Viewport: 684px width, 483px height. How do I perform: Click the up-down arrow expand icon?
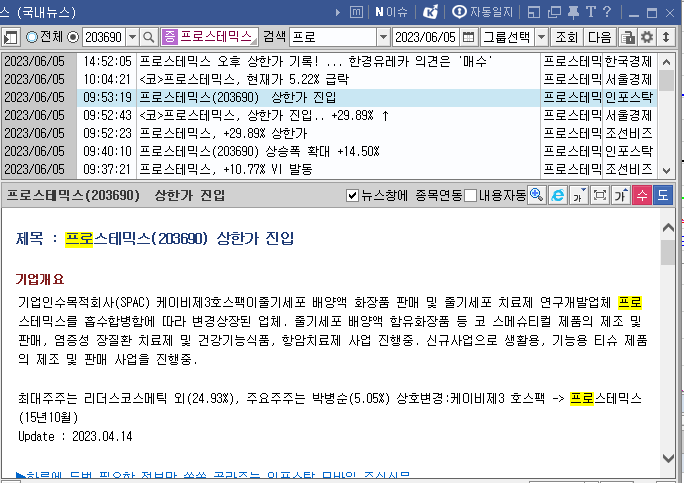[666, 37]
